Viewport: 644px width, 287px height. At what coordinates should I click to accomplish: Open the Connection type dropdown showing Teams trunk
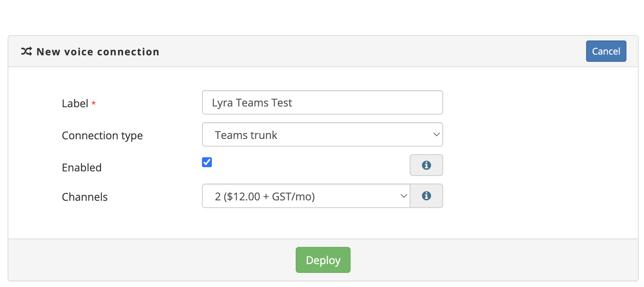(x=322, y=135)
